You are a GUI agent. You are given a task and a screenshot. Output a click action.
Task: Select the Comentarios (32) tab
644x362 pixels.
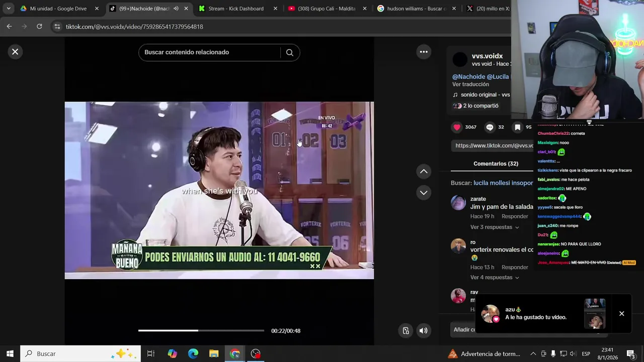pyautogui.click(x=496, y=163)
